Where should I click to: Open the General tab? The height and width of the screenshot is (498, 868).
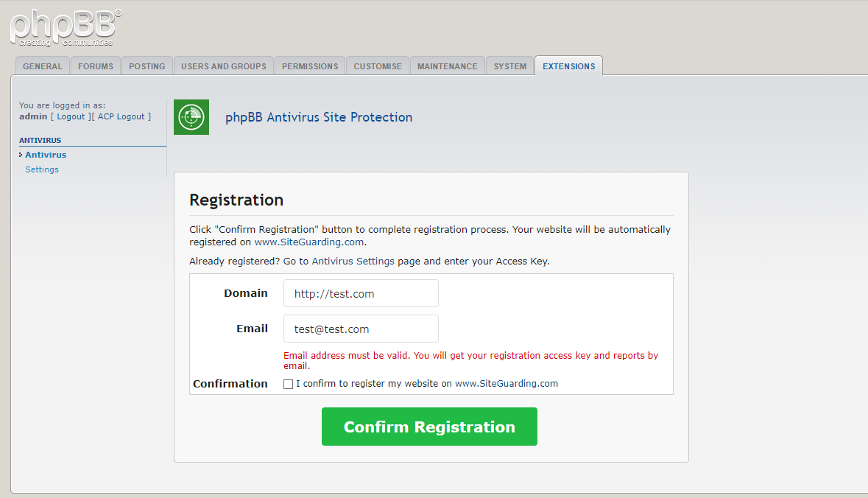[43, 66]
